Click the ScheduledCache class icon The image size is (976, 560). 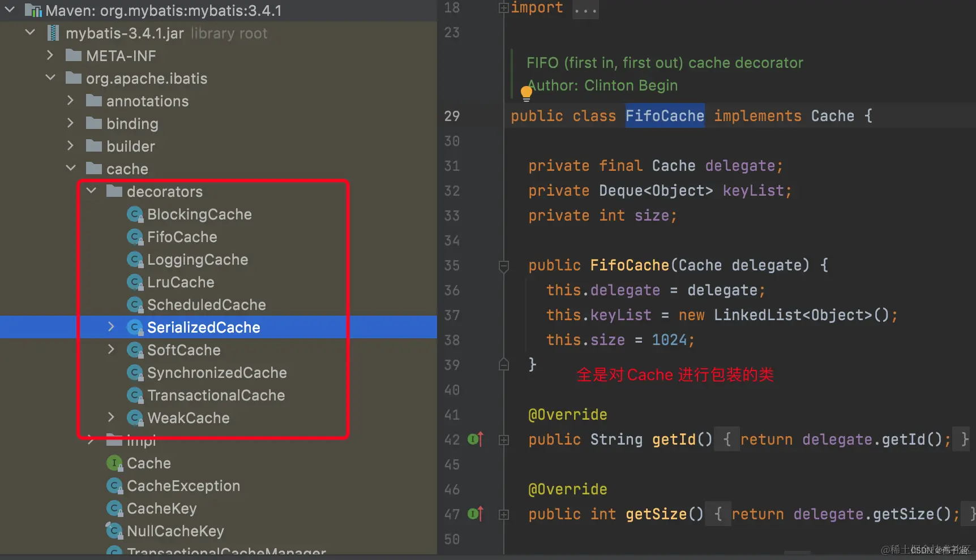click(x=135, y=305)
